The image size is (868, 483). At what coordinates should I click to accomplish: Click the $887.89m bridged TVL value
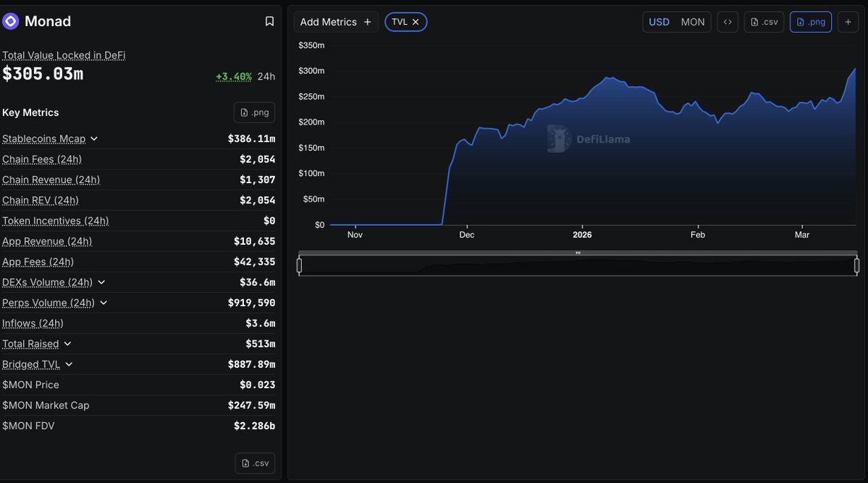coord(251,364)
